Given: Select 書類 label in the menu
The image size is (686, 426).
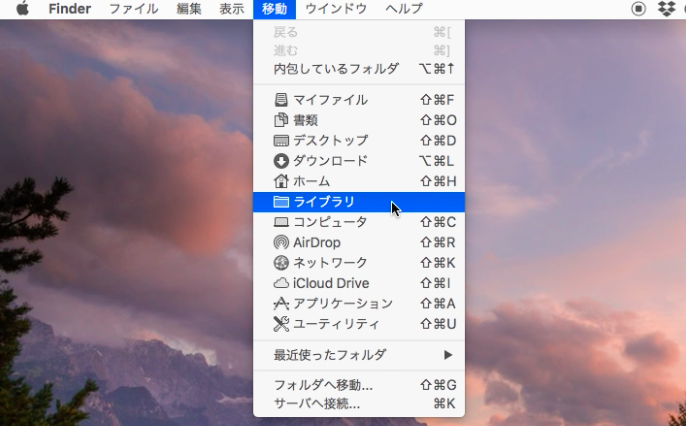Looking at the screenshot, I should (305, 120).
